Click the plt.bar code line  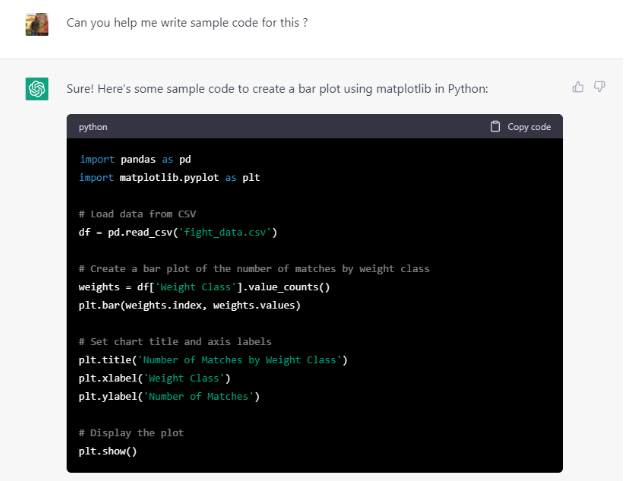[x=189, y=305]
